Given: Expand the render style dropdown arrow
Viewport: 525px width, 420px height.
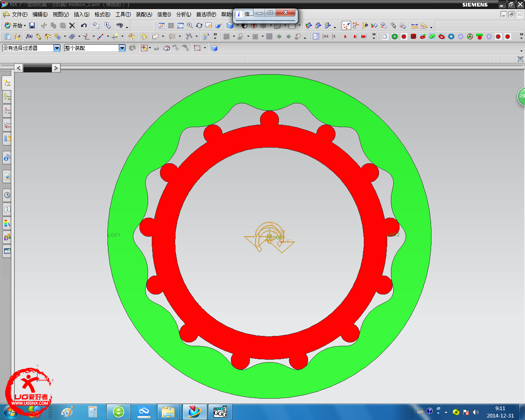Looking at the screenshot, I should point(237,26).
